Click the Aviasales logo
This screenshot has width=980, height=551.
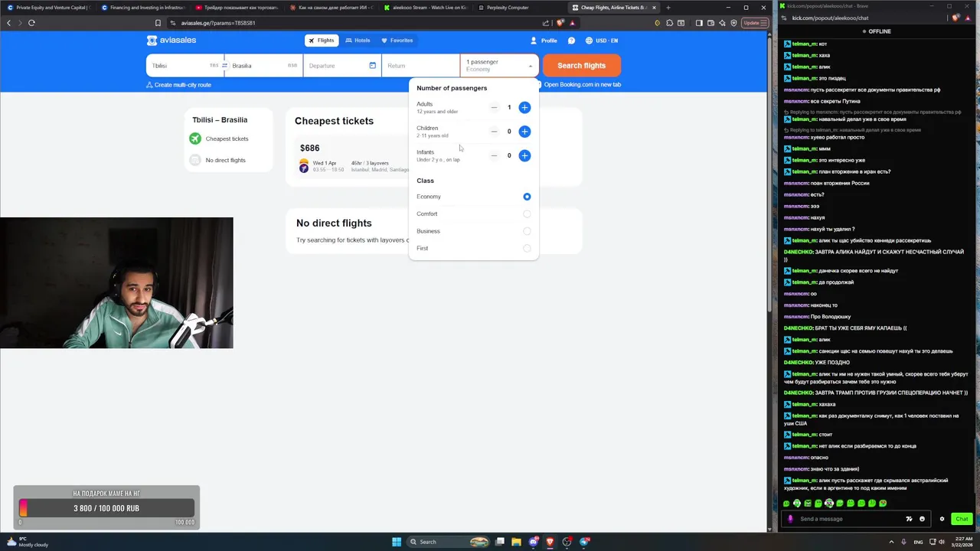[173, 41]
